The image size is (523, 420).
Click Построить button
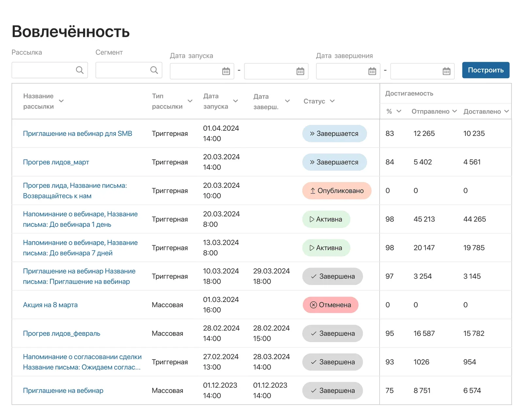486,70
